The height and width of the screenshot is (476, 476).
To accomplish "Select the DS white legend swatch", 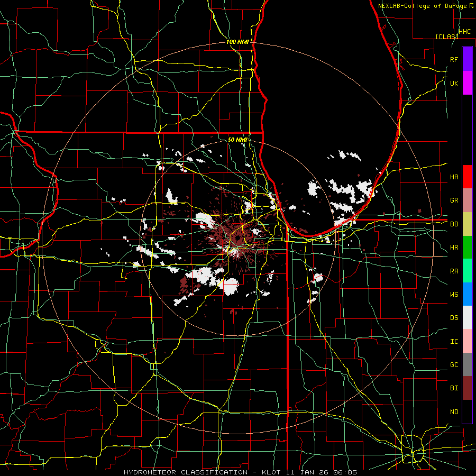I will [467, 317].
